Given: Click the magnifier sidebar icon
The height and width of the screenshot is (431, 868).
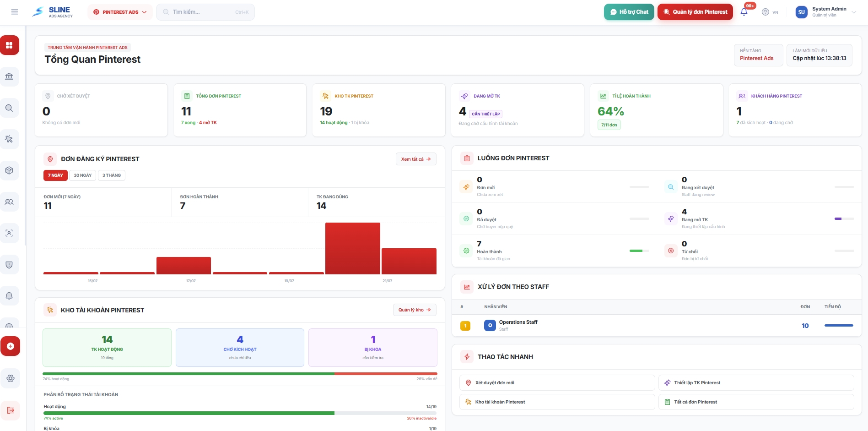Looking at the screenshot, I should pyautogui.click(x=9, y=108).
